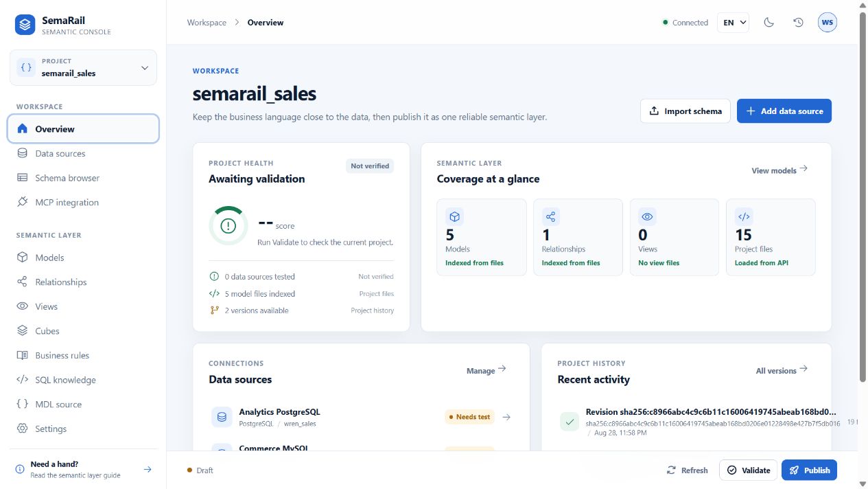Viewport: 868px width, 489px height.
Task: Click Manage data sources link
Action: (x=486, y=370)
